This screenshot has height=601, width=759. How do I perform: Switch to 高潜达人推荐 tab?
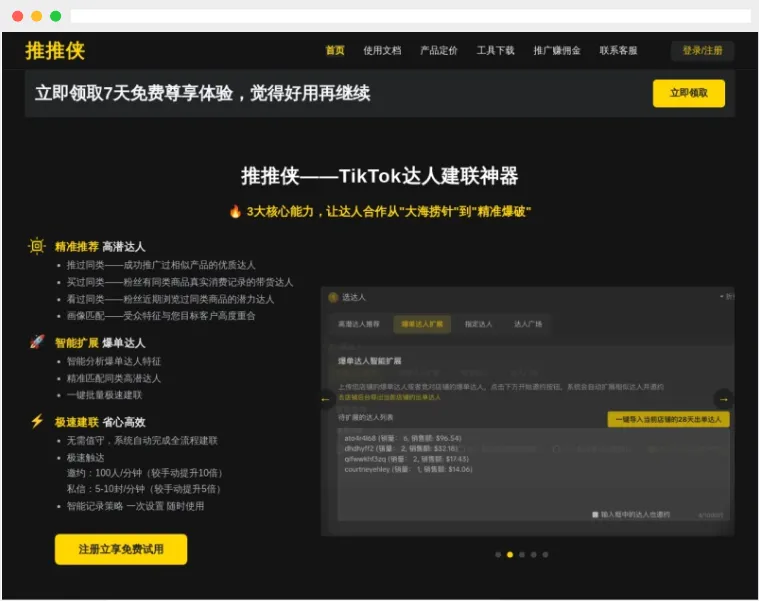[359, 324]
